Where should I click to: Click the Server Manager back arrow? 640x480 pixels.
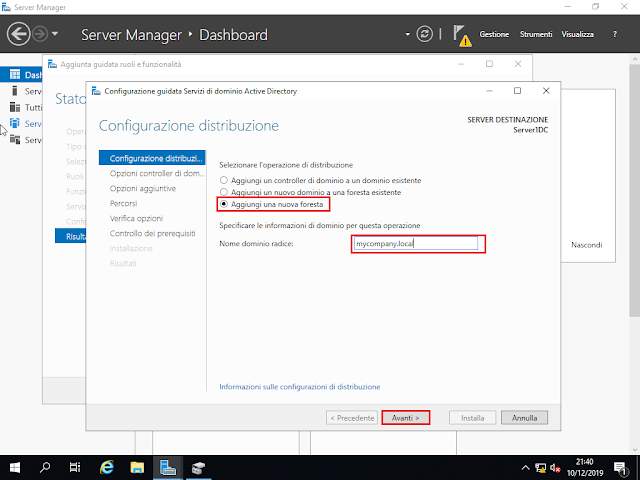(18, 34)
